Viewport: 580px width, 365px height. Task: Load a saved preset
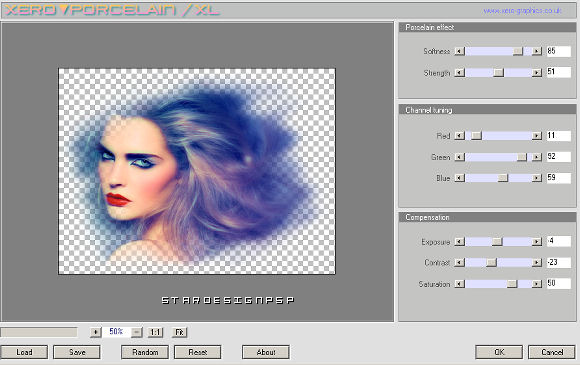[24, 352]
